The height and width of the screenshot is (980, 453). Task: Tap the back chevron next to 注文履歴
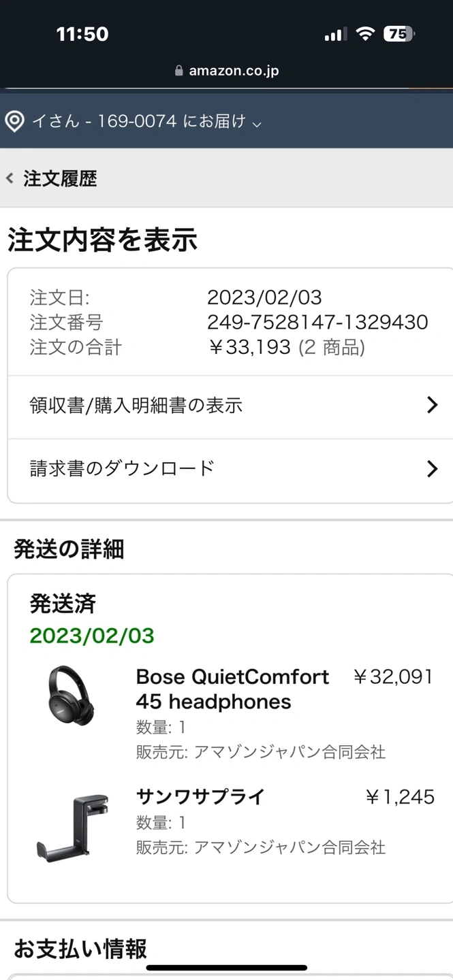(x=10, y=178)
